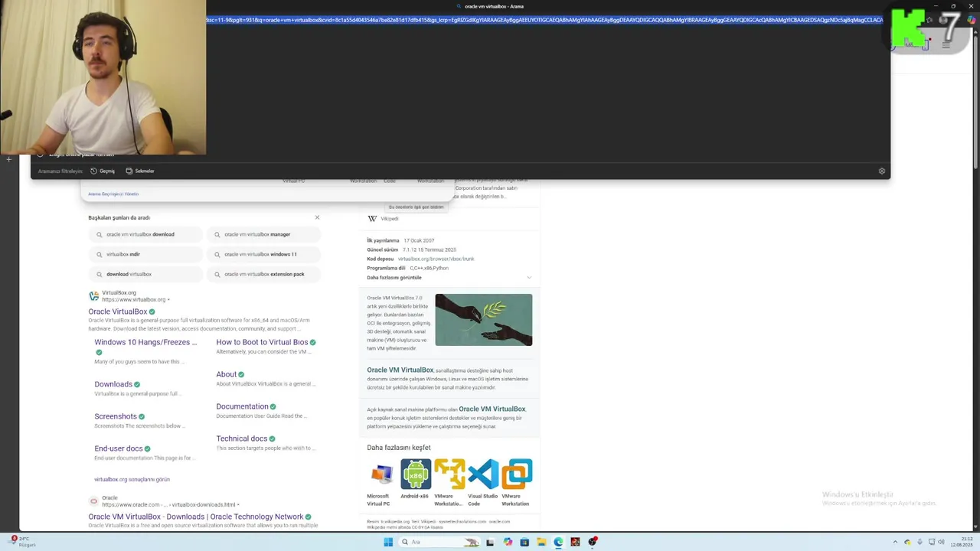Visit the Technical docs sublink
Screen dimensions: 980x551
click(x=242, y=439)
